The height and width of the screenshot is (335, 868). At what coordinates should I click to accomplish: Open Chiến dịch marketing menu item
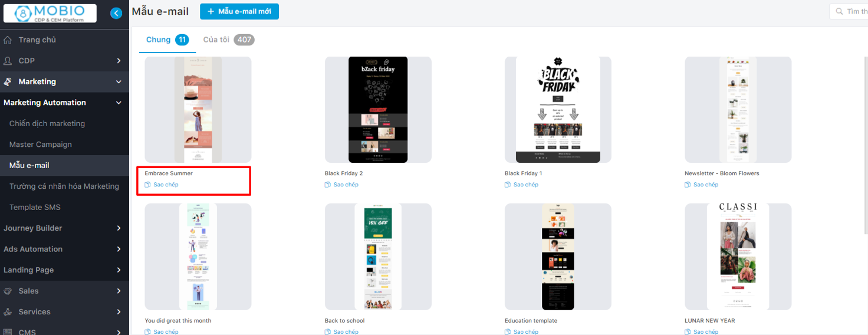[47, 123]
